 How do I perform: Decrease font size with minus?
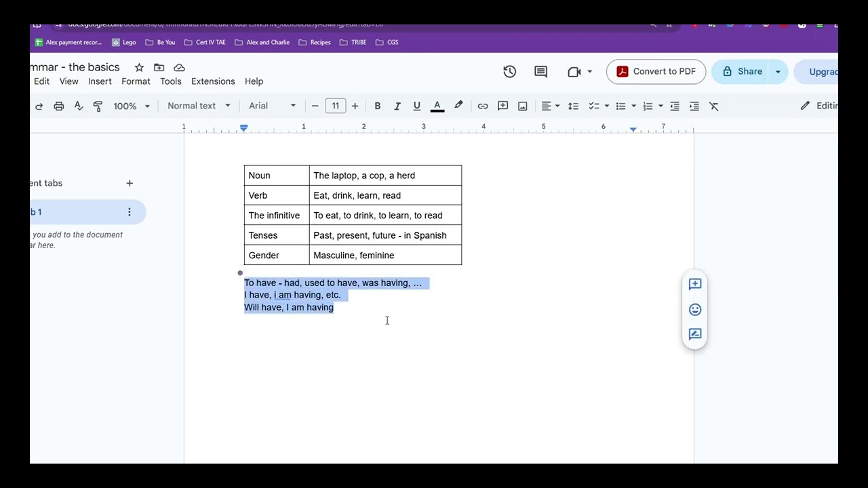[x=315, y=106]
